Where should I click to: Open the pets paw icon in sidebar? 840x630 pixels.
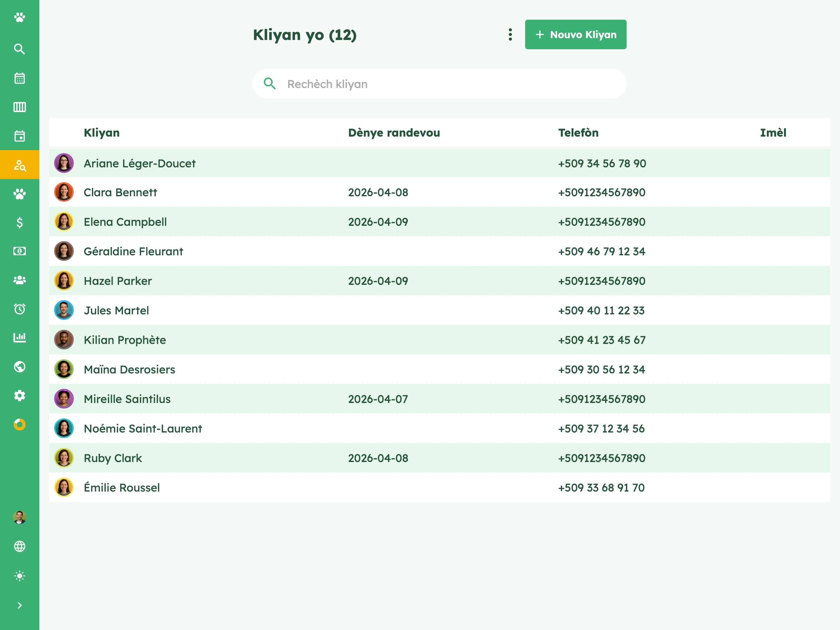[x=19, y=194]
